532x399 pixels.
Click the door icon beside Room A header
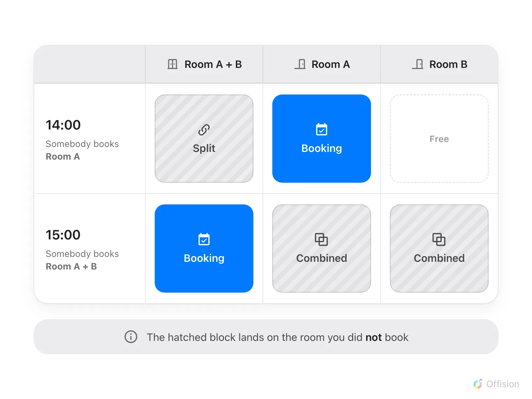tap(300, 64)
